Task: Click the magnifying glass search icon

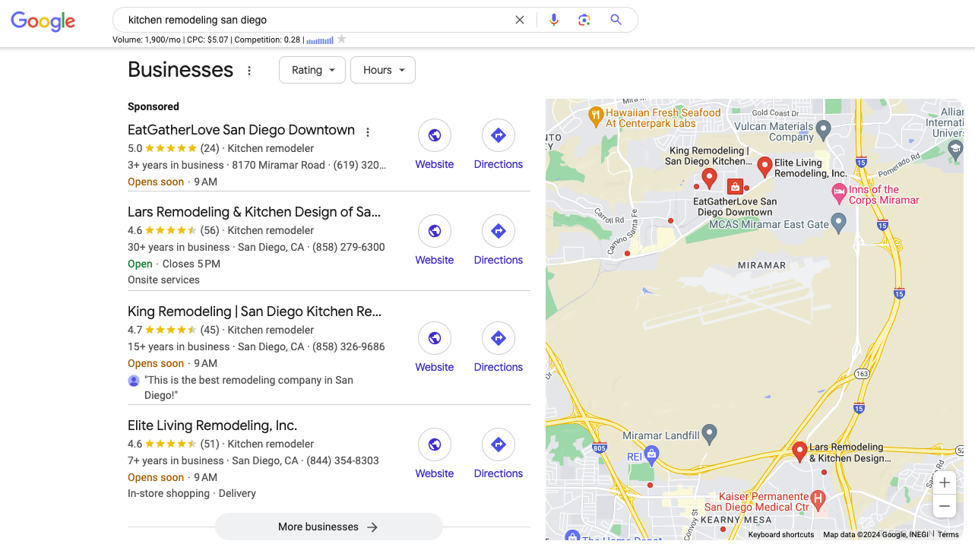Action: point(616,20)
